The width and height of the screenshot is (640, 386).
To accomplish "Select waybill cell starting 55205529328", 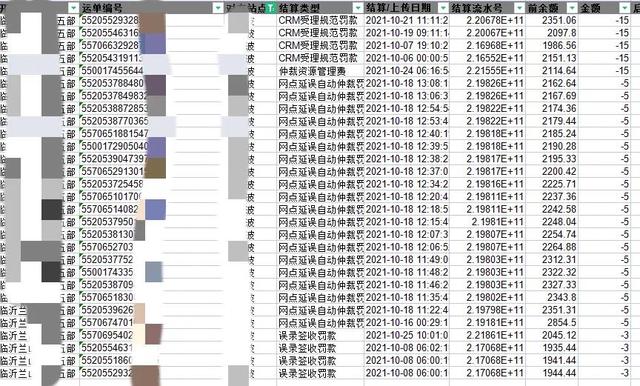I will click(152, 20).
